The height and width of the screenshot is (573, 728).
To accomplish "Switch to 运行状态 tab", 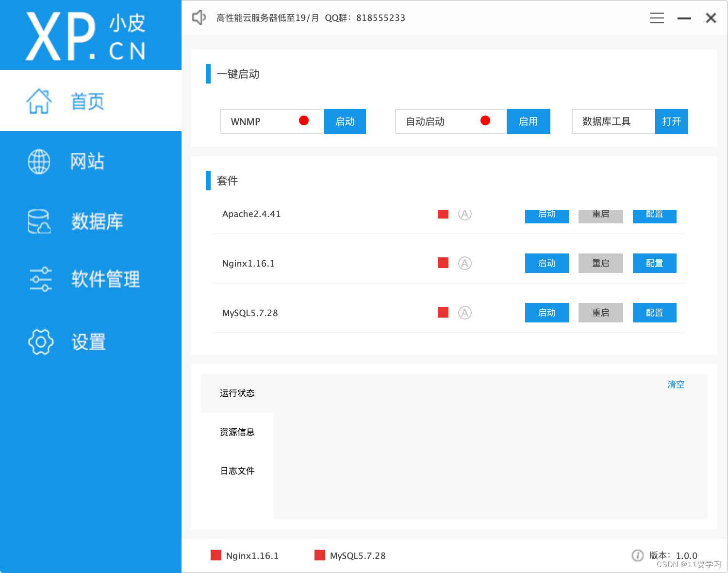I will pyautogui.click(x=237, y=393).
